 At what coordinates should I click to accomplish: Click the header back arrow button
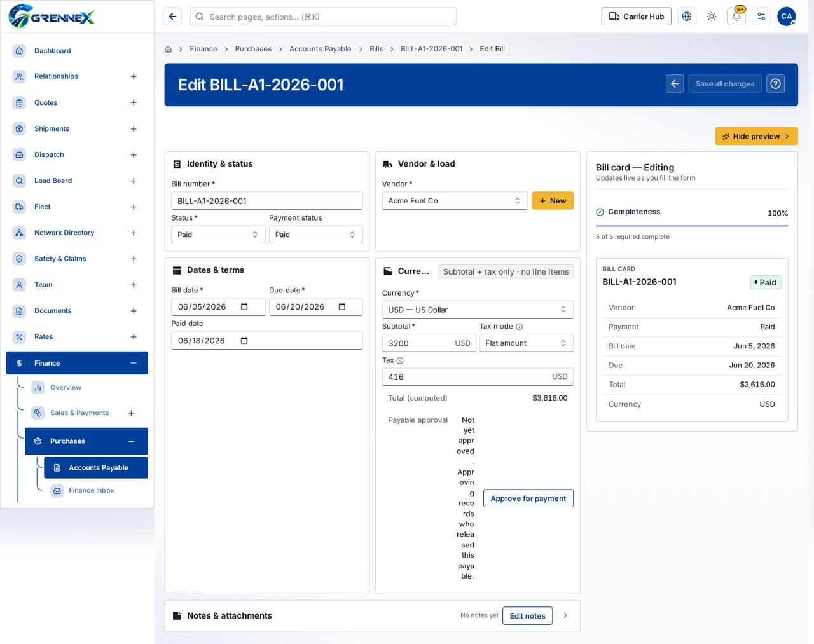[675, 84]
